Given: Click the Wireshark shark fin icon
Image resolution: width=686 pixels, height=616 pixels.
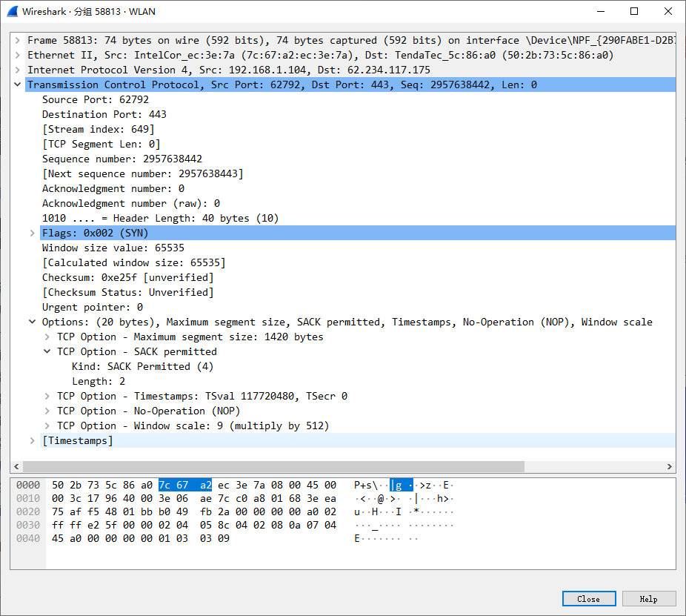Looking at the screenshot, I should pos(13,12).
